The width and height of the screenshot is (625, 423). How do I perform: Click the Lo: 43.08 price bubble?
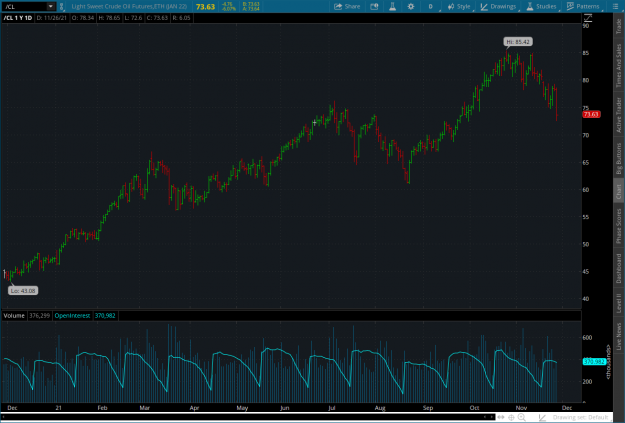(x=23, y=291)
